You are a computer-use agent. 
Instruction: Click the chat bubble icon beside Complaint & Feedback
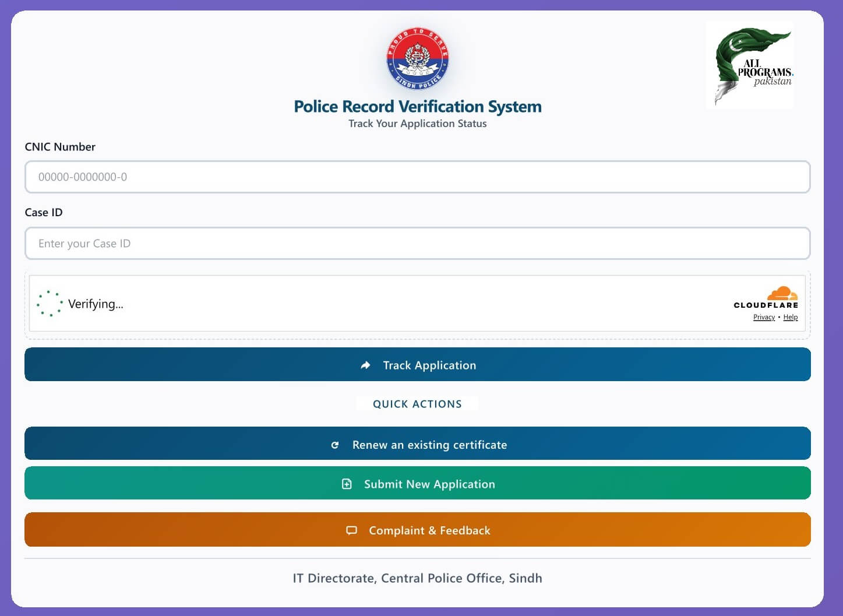351,530
